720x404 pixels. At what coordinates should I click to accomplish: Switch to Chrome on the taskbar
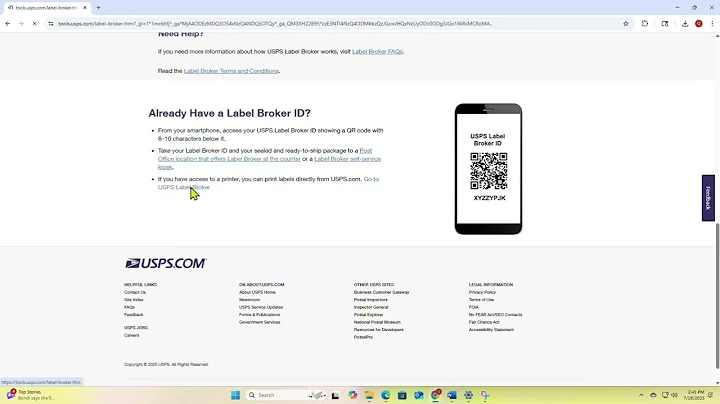(435, 395)
